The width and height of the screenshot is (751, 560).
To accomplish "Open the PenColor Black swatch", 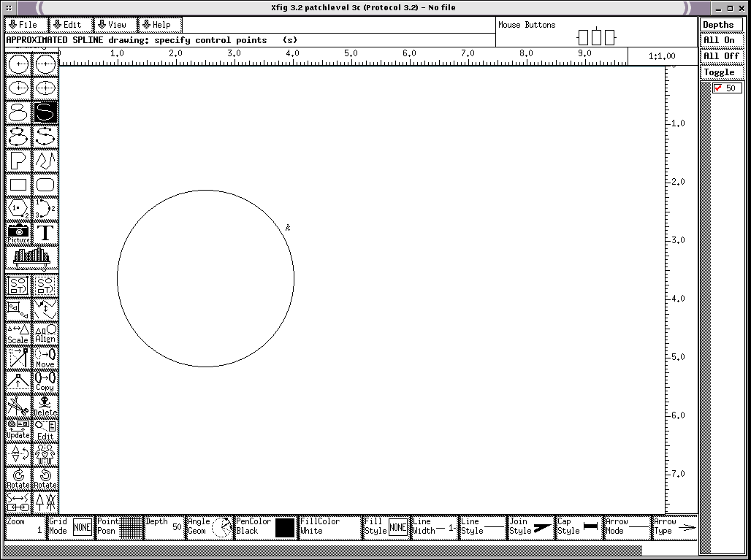I will (x=265, y=527).
